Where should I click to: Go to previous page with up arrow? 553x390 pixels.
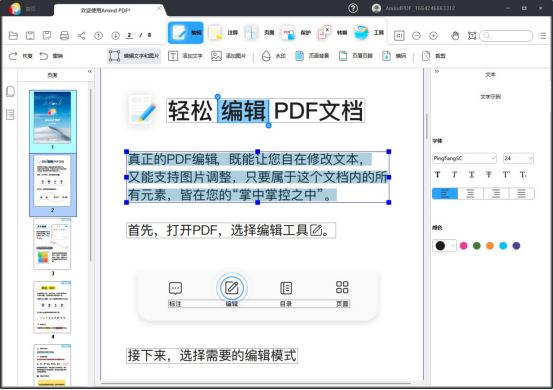click(98, 35)
